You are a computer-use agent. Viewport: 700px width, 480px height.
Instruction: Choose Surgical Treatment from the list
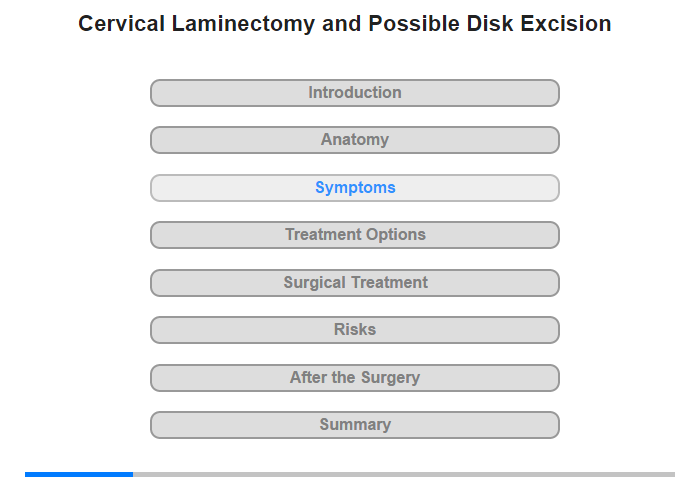[354, 283]
